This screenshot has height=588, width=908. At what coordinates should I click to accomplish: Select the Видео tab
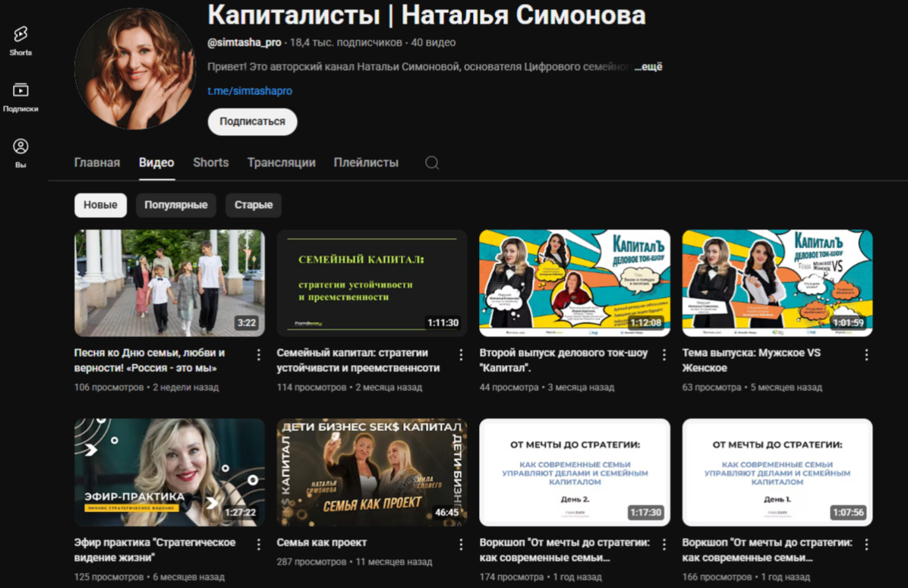click(156, 162)
